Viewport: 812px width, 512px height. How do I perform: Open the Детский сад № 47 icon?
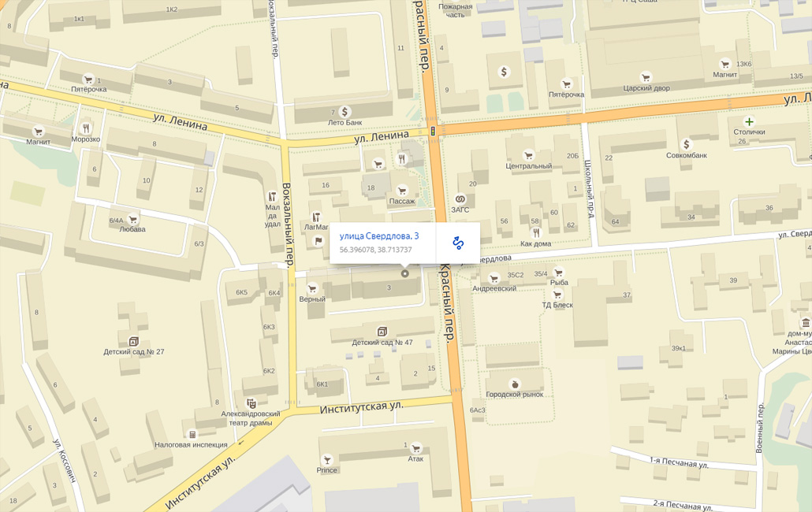(x=382, y=332)
